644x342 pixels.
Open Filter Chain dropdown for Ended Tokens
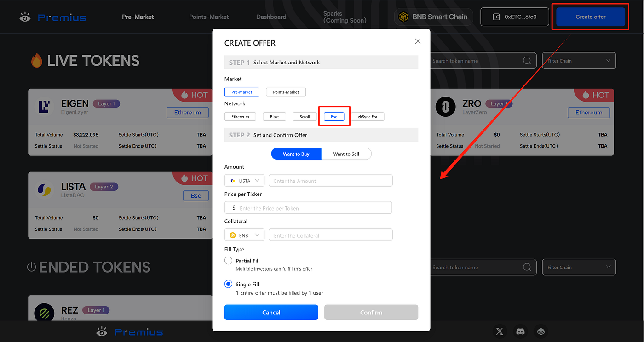tap(579, 267)
